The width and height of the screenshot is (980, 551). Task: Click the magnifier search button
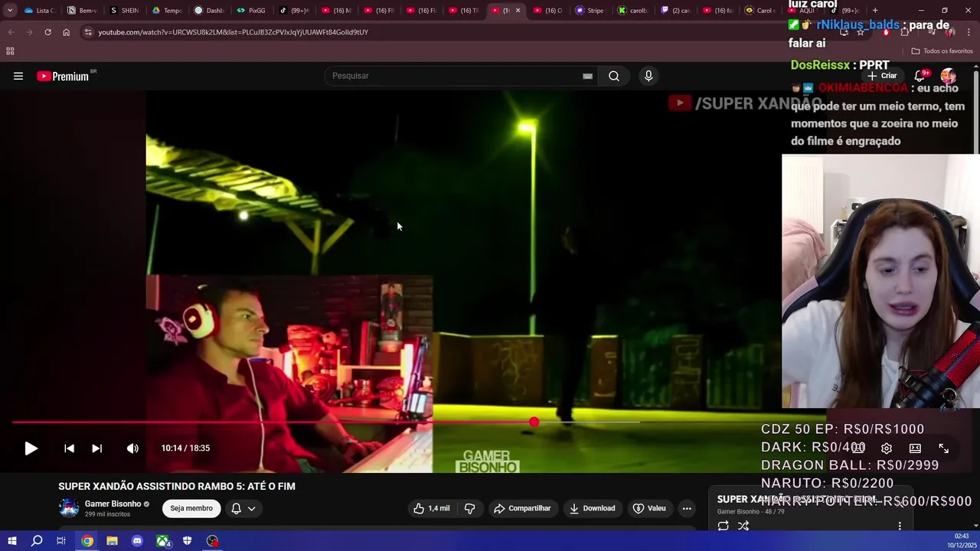click(614, 76)
